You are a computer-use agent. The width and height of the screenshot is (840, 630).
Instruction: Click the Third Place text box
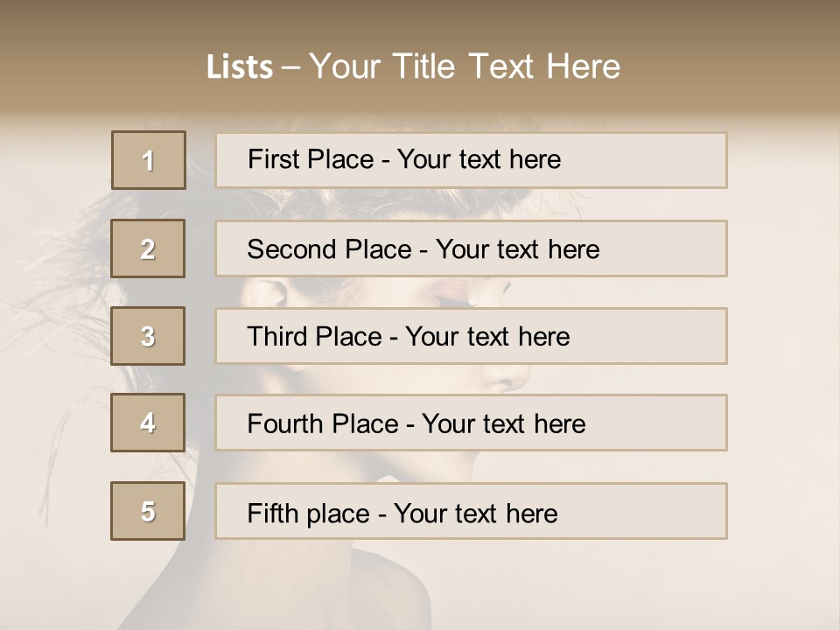[471, 336]
